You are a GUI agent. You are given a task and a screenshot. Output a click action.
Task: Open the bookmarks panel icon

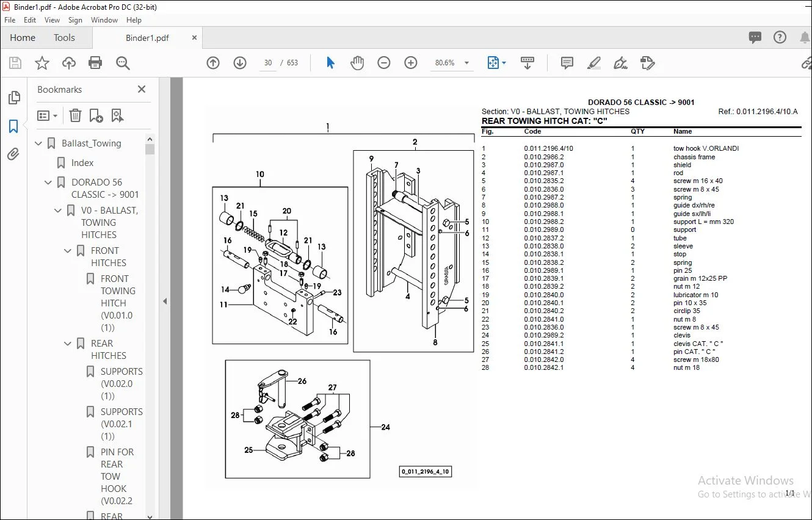click(13, 126)
